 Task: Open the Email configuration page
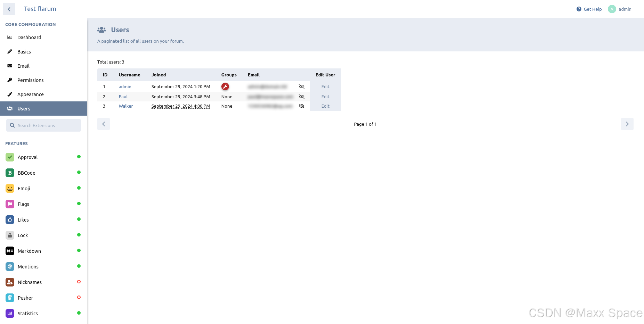[x=43, y=66]
